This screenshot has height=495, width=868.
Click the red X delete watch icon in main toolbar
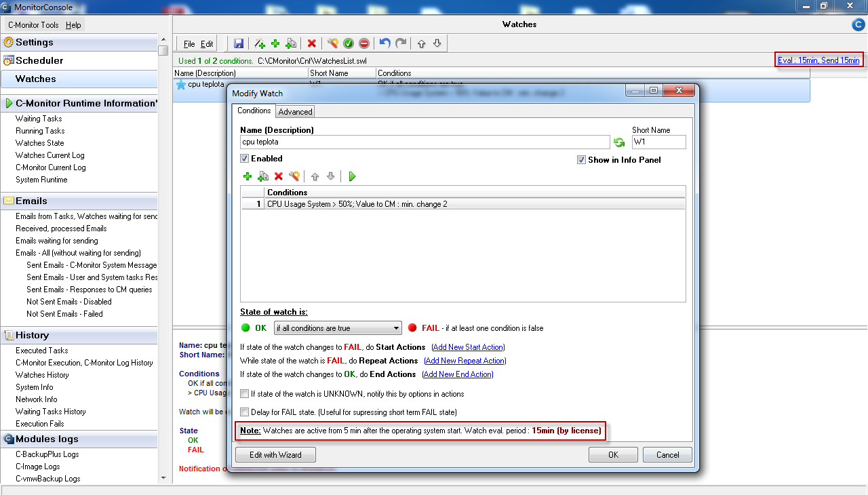312,43
